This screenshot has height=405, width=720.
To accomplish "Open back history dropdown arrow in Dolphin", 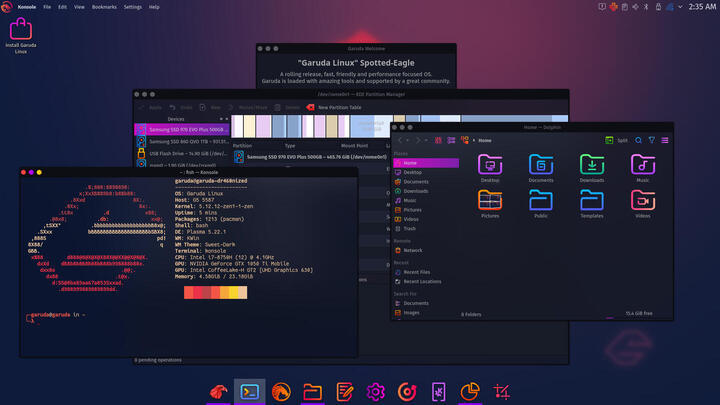I will click(x=408, y=140).
